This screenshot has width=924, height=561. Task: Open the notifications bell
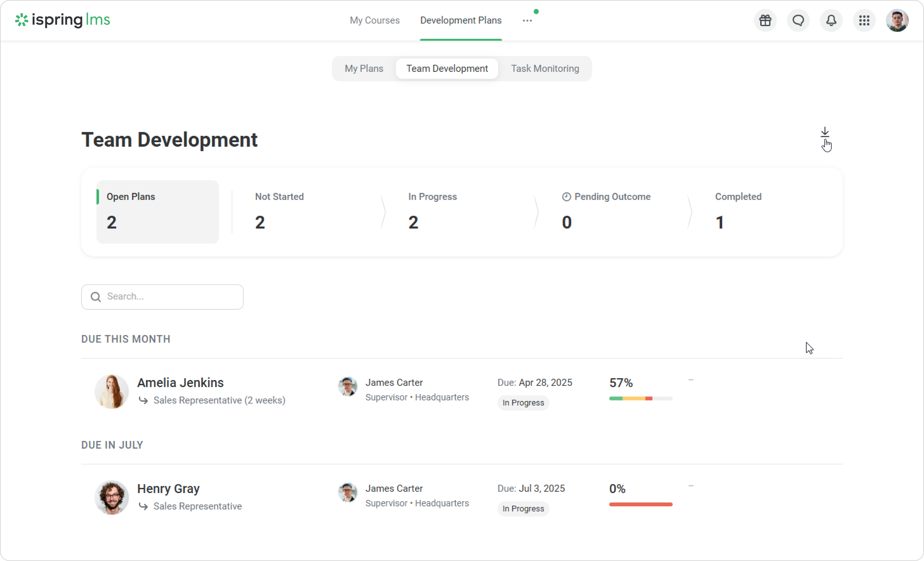[831, 20]
